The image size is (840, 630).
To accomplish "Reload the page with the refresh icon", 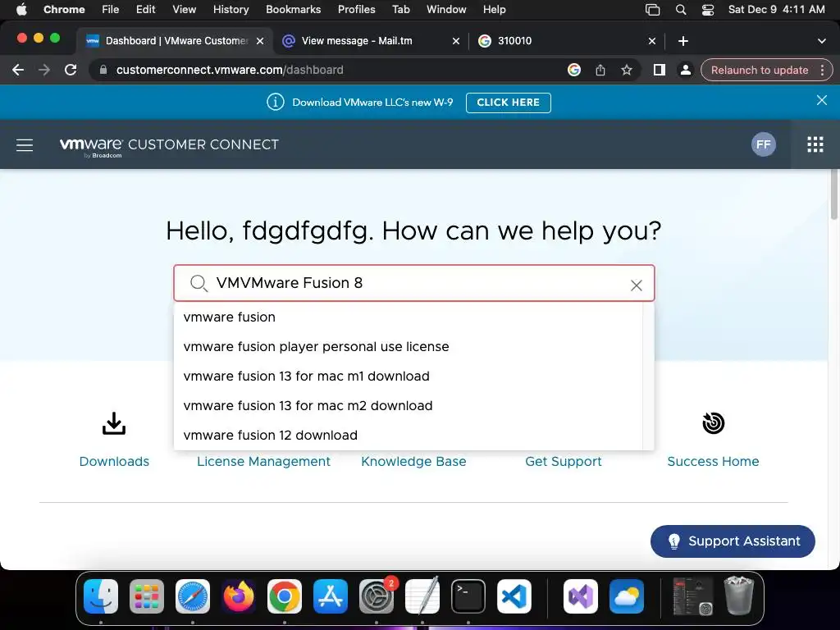I will [71, 70].
